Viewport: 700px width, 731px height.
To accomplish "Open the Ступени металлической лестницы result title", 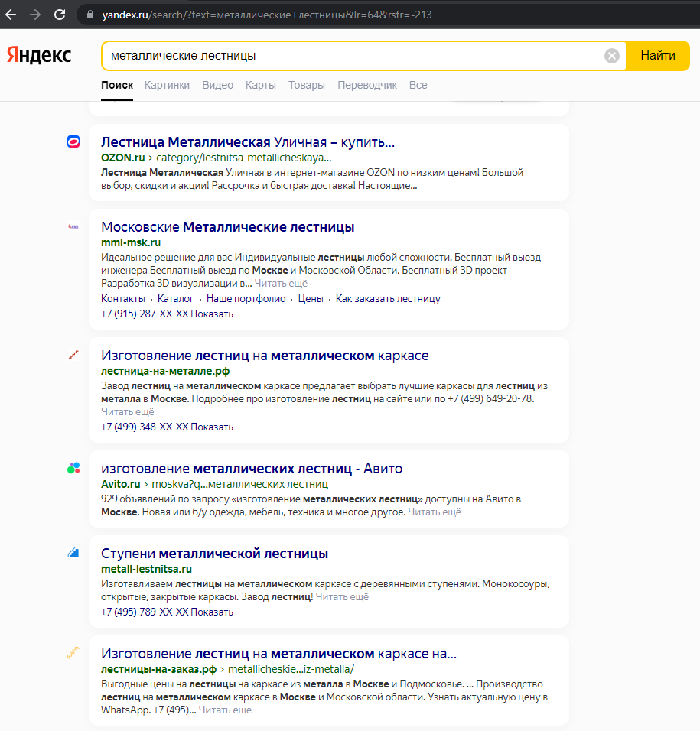I will 214,554.
